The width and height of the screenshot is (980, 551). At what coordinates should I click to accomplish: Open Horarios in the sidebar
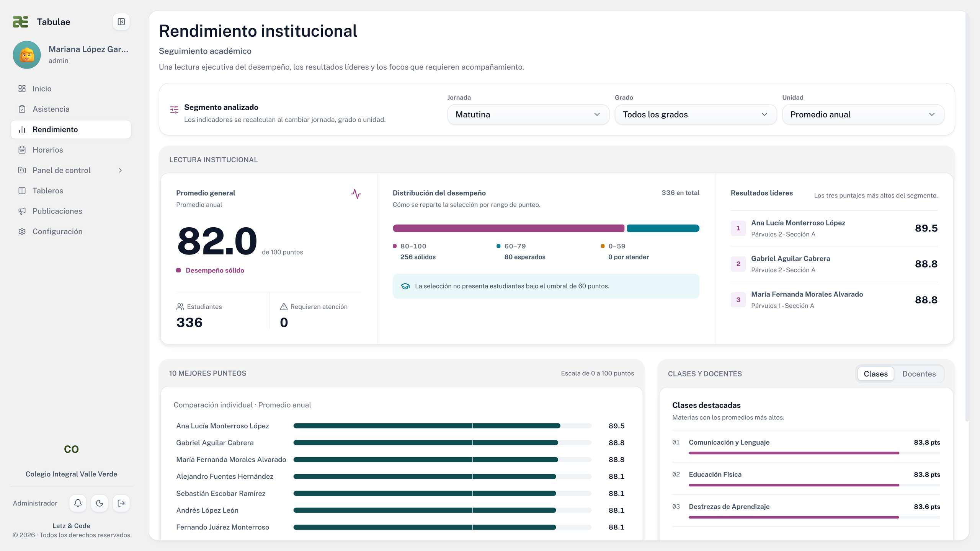pos(71,150)
